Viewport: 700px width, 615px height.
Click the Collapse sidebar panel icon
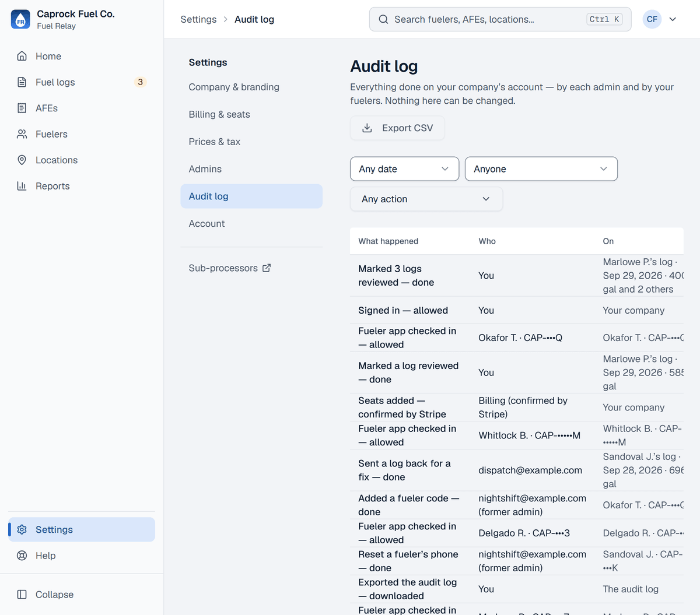click(x=22, y=595)
